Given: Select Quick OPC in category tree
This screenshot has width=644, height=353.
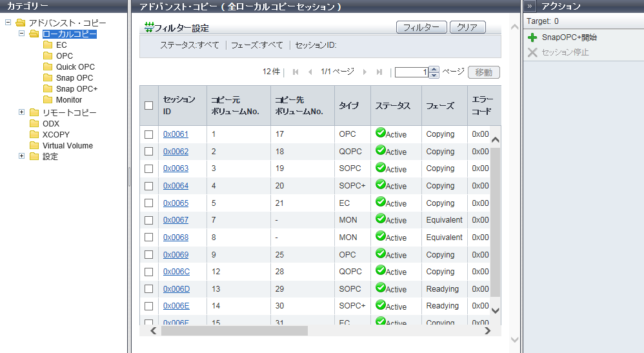Looking at the screenshot, I should click(x=75, y=67).
